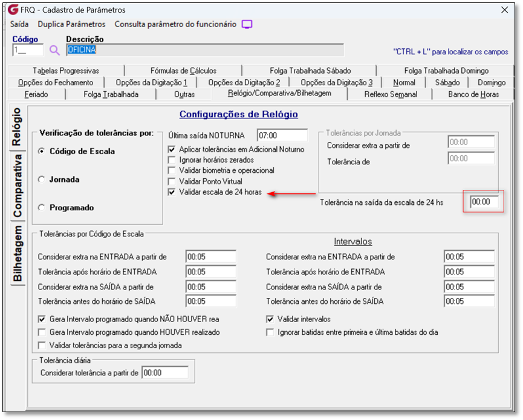The height and width of the screenshot is (420, 523).
Task: Click escala Considerar extra na ENTRADA field
Action: pyautogui.click(x=211, y=257)
